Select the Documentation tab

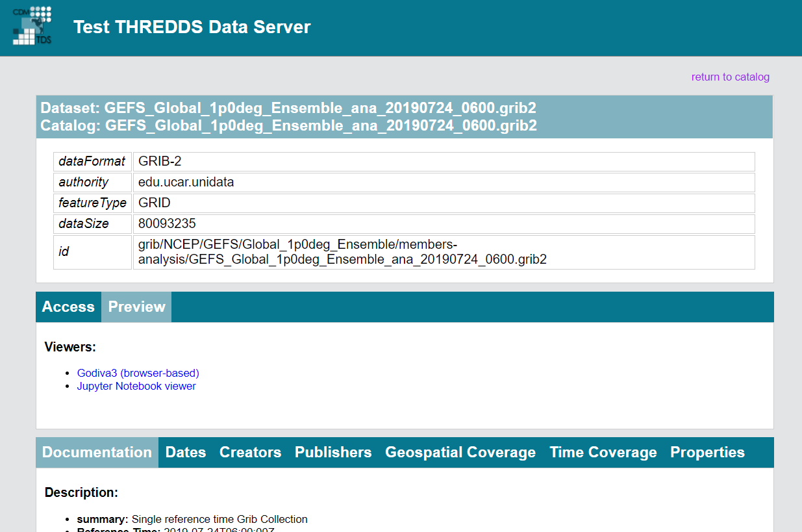[x=97, y=452]
